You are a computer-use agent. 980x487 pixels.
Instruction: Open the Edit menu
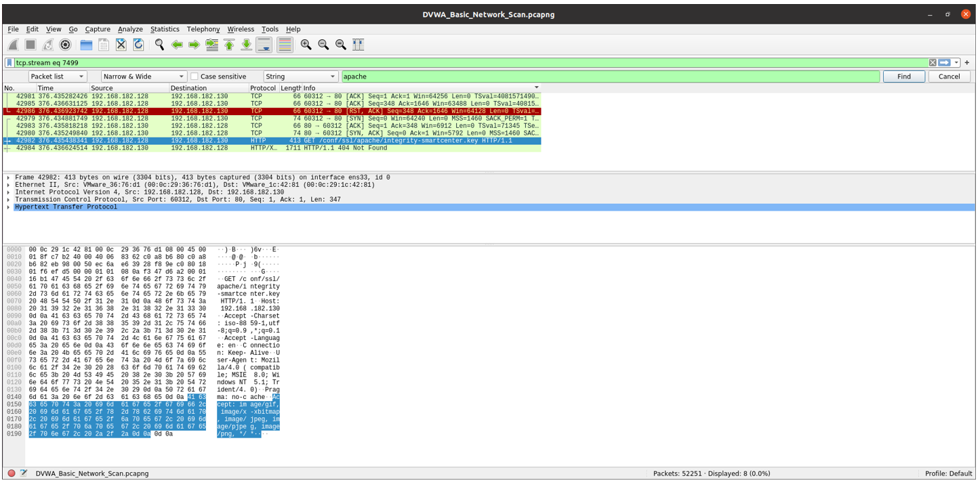(x=33, y=29)
